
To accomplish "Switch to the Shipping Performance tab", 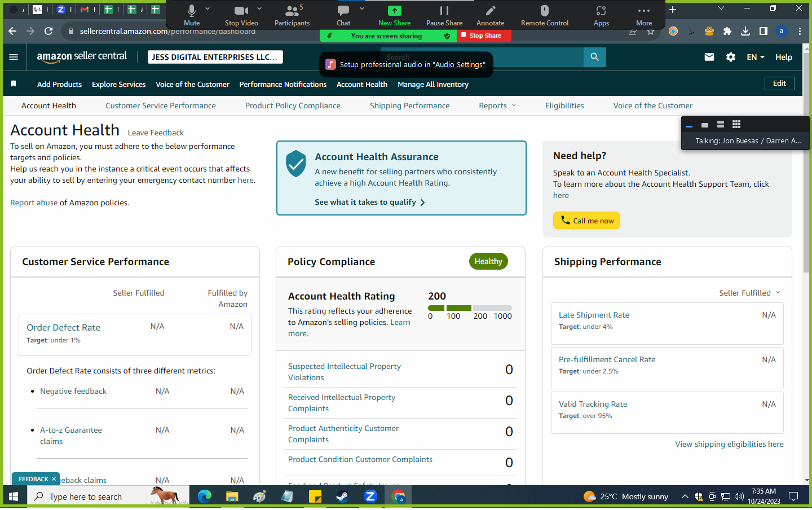I will [x=410, y=105].
